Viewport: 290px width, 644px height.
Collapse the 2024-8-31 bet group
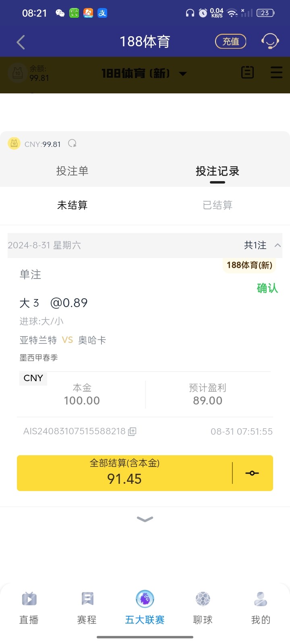pos(278,245)
